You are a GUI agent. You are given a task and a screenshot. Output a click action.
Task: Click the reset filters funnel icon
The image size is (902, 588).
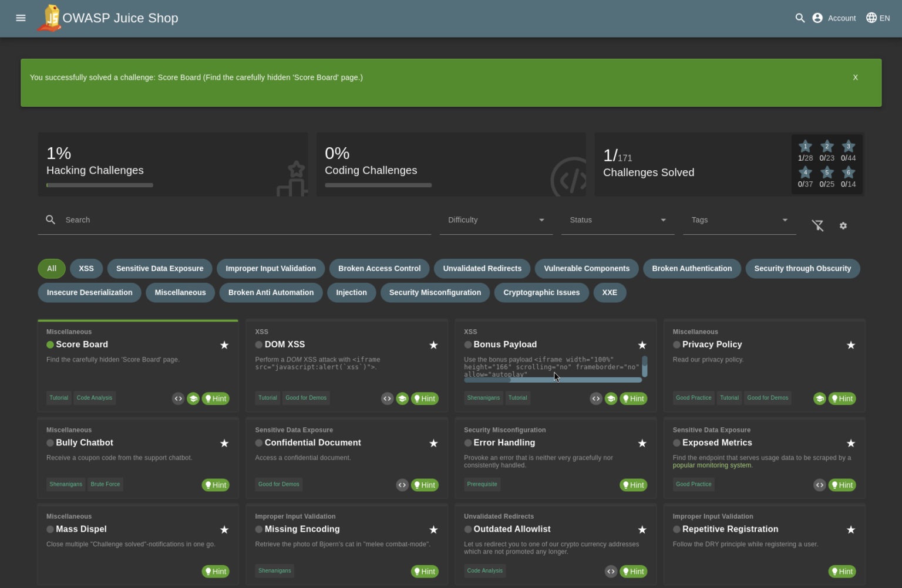(817, 226)
